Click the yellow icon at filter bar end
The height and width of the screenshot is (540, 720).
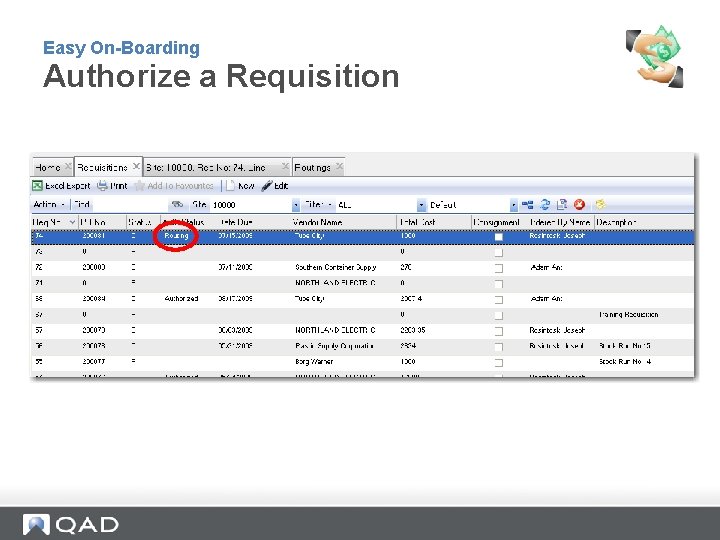coord(601,204)
